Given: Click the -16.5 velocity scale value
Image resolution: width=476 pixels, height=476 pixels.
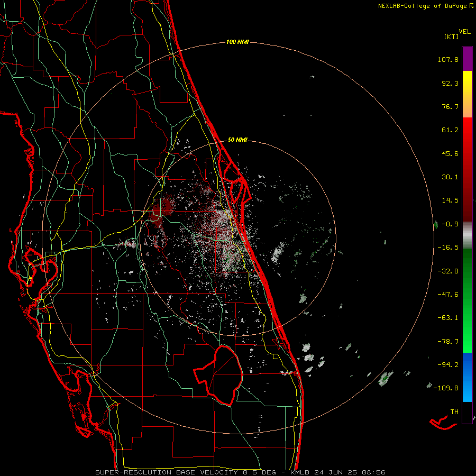Looking at the screenshot, I should click(448, 248).
